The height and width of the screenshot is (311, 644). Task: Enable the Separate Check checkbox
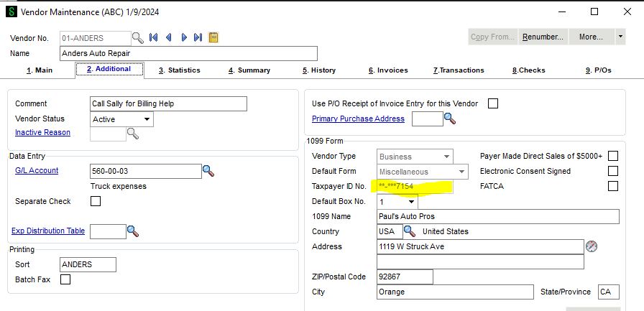tap(96, 202)
